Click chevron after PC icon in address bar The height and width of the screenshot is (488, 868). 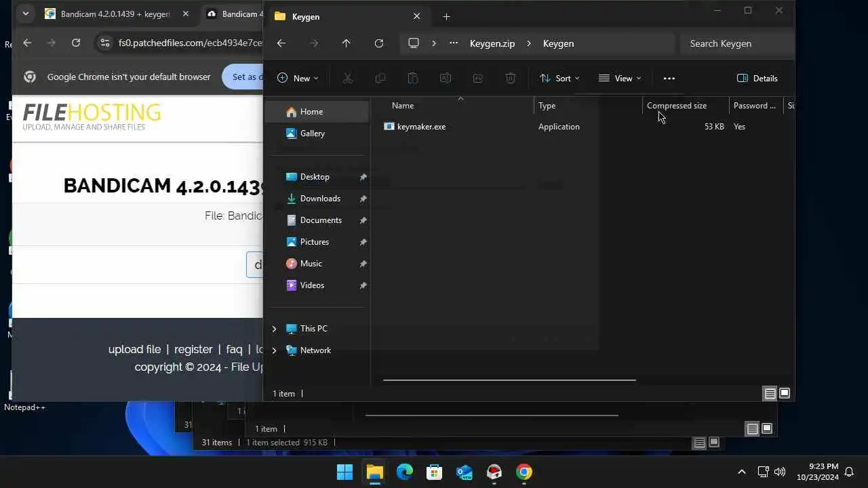(x=434, y=43)
